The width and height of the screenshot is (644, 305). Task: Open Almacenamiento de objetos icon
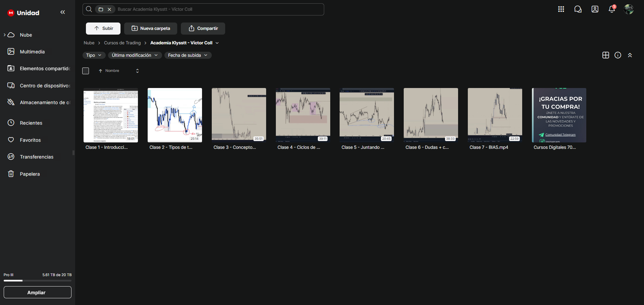pyautogui.click(x=11, y=102)
